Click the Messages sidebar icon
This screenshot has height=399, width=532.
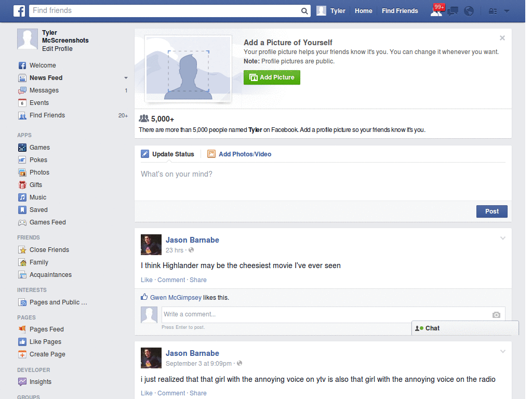tap(22, 90)
